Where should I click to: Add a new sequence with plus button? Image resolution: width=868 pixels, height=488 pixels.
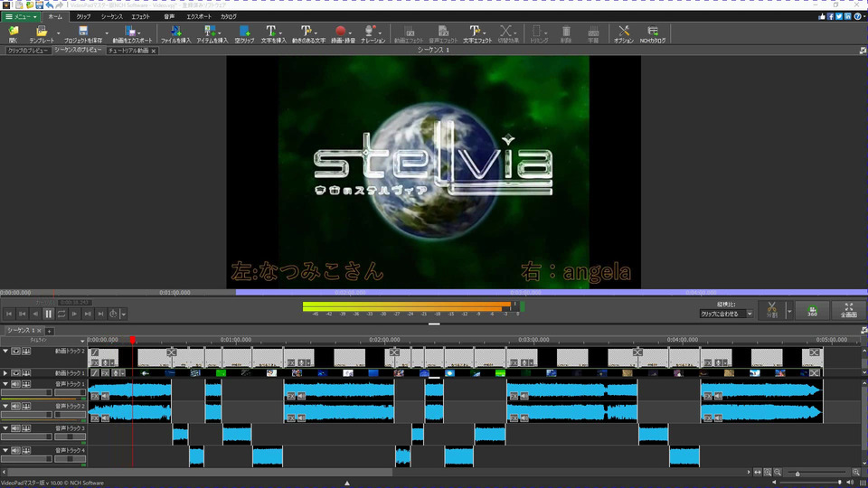click(49, 331)
